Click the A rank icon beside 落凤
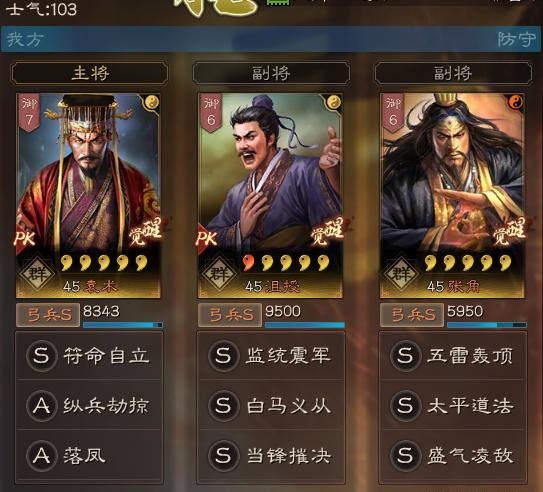The image size is (543, 492). coord(42,455)
